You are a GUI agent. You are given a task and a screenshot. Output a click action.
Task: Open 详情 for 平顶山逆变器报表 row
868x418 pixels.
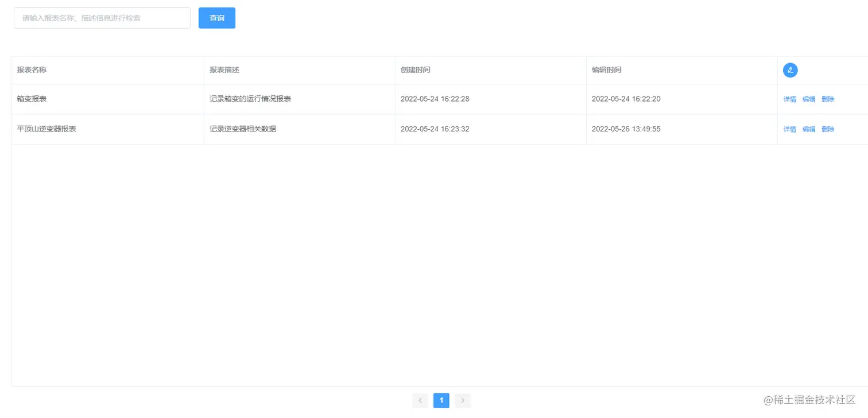[x=790, y=129]
